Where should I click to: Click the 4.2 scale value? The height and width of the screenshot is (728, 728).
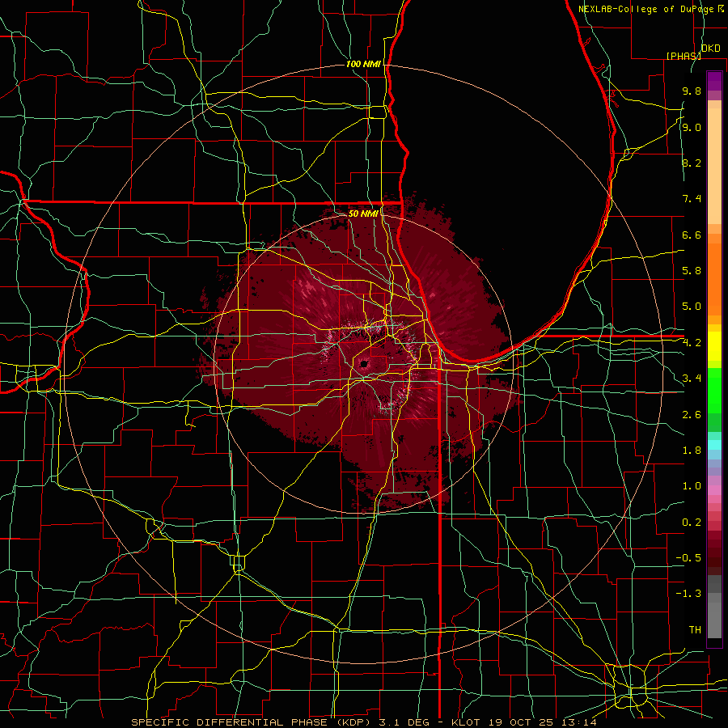click(692, 343)
